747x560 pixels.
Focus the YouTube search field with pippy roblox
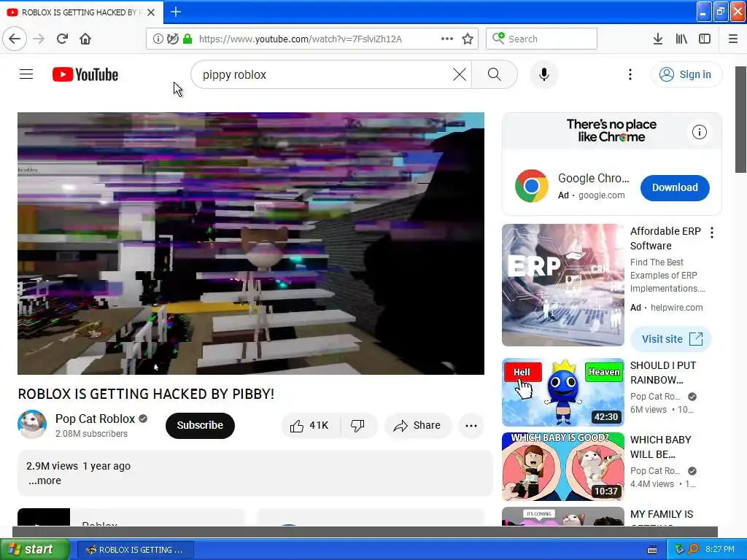[324, 75]
